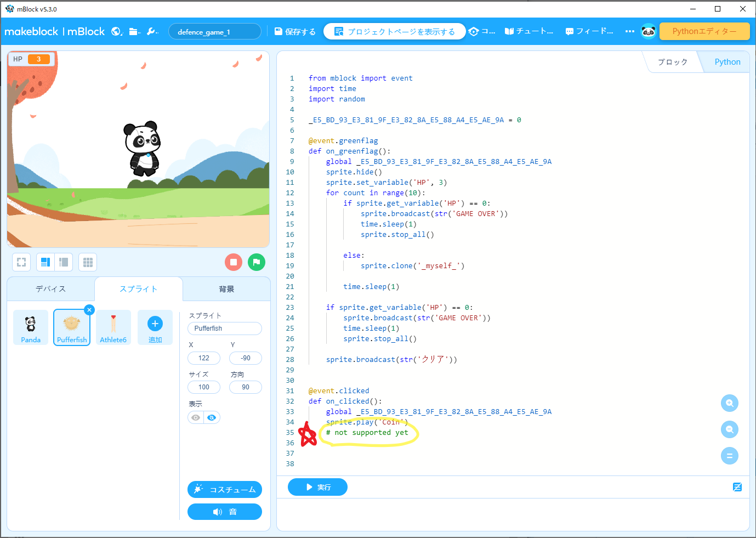Open the language globe menu
756x538 pixels.
point(117,31)
